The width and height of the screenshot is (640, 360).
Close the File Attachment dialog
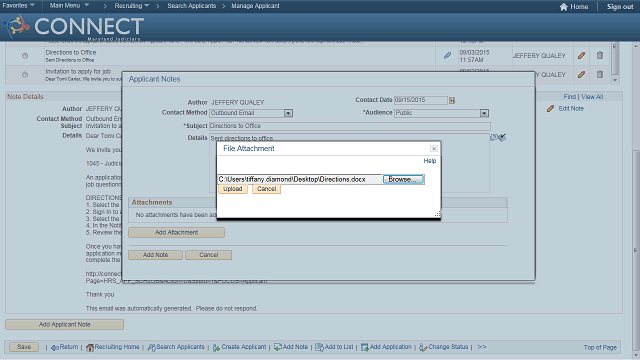tap(434, 149)
